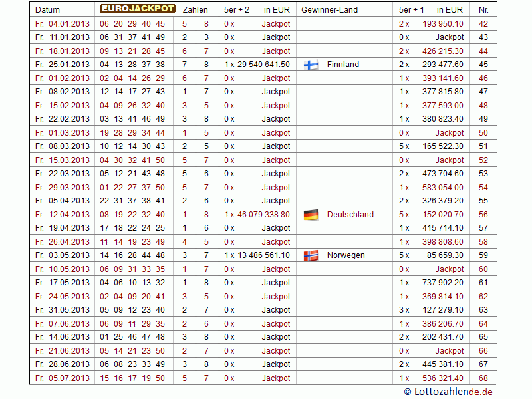This screenshot has height=399, width=532.
Task: Click the date 01.03.2013
Action: point(69,132)
